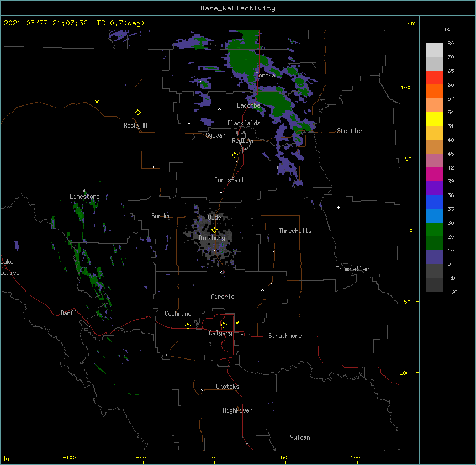
Task: Click the Blackfalds label
Action: [244, 123]
